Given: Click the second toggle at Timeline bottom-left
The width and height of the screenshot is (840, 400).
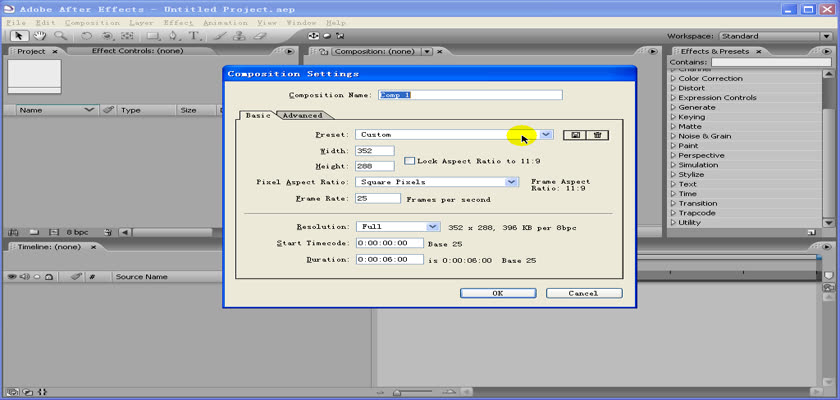Looking at the screenshot, I should [28, 393].
